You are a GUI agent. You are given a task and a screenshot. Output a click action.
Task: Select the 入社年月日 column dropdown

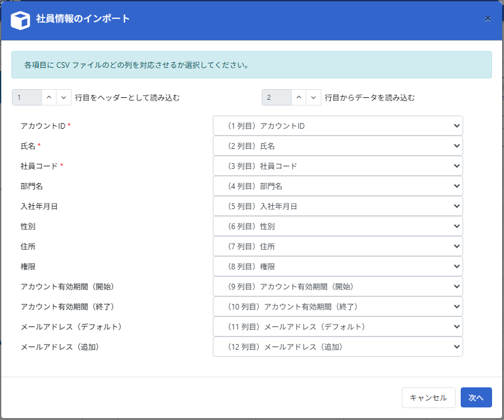[338, 206]
